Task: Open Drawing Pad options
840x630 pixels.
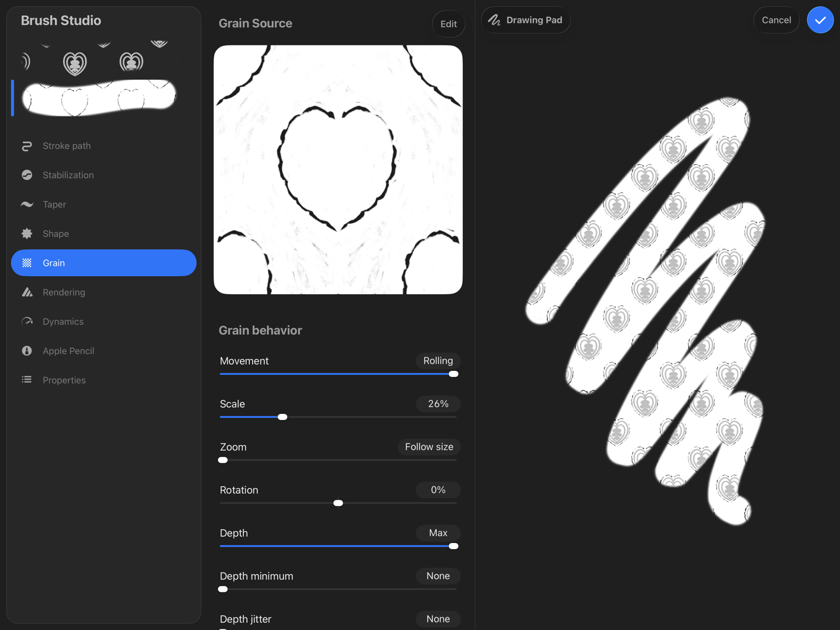Action: point(526,20)
